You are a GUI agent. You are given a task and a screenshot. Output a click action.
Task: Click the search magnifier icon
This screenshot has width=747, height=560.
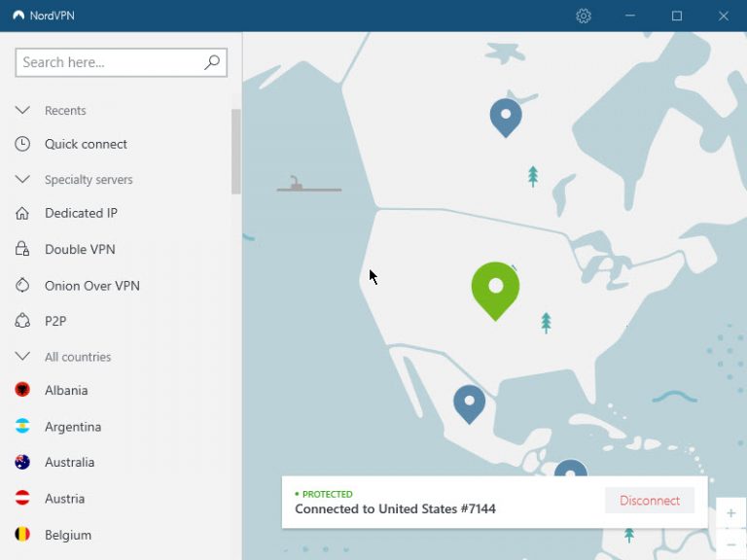[x=212, y=62]
